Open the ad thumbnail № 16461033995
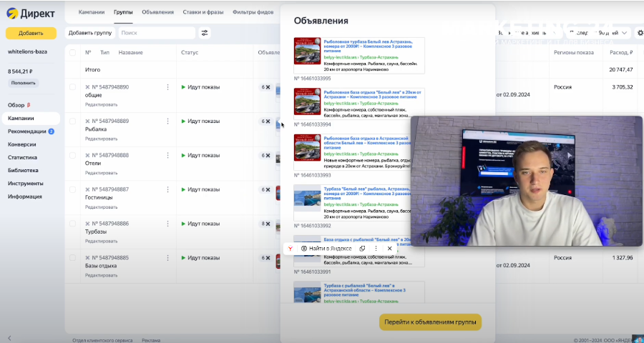This screenshot has height=343, width=644. pos(307,51)
